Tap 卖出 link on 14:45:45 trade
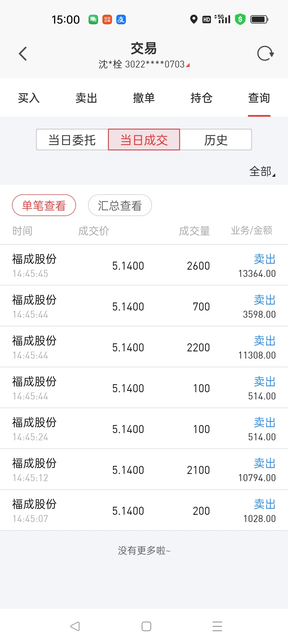The width and height of the screenshot is (288, 644). point(265,259)
